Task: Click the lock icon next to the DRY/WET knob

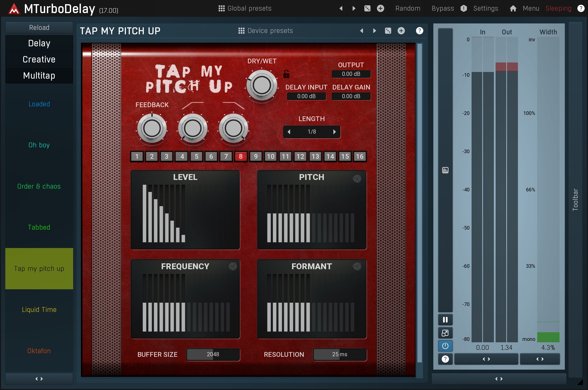Action: click(286, 74)
